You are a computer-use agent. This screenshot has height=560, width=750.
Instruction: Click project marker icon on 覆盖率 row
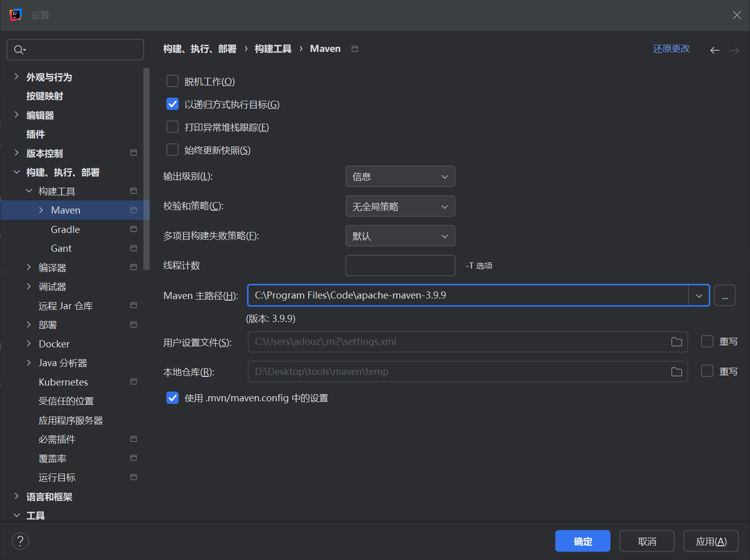point(134,458)
